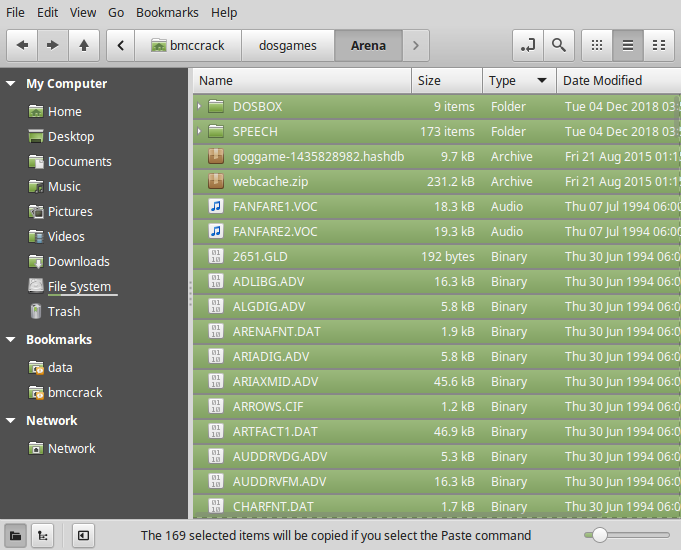Switch to compact view
The height and width of the screenshot is (550, 681).
pyautogui.click(x=659, y=45)
